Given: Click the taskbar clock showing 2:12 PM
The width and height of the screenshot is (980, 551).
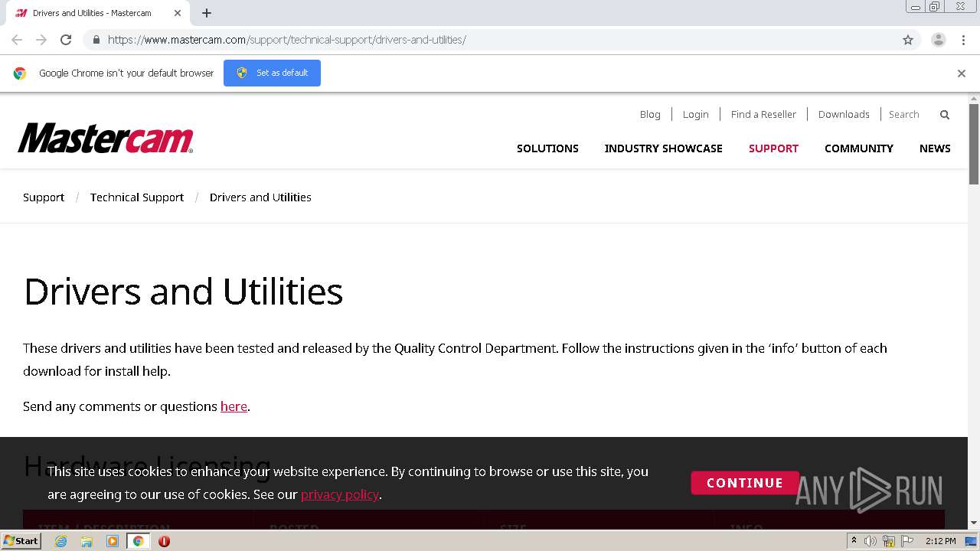Looking at the screenshot, I should click(940, 541).
